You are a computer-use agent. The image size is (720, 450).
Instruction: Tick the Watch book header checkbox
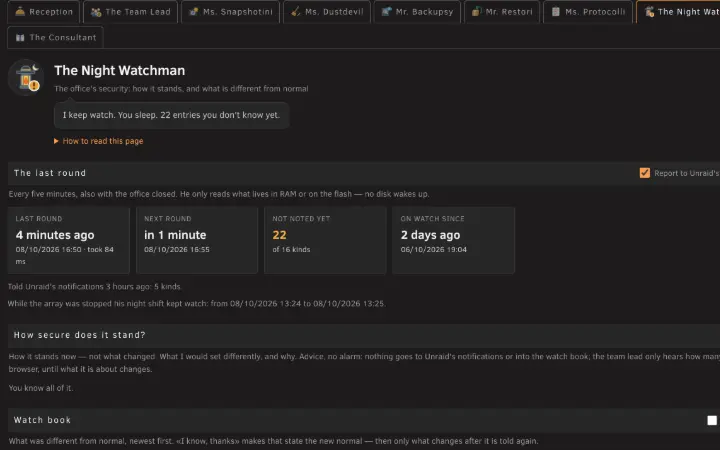[x=712, y=420]
